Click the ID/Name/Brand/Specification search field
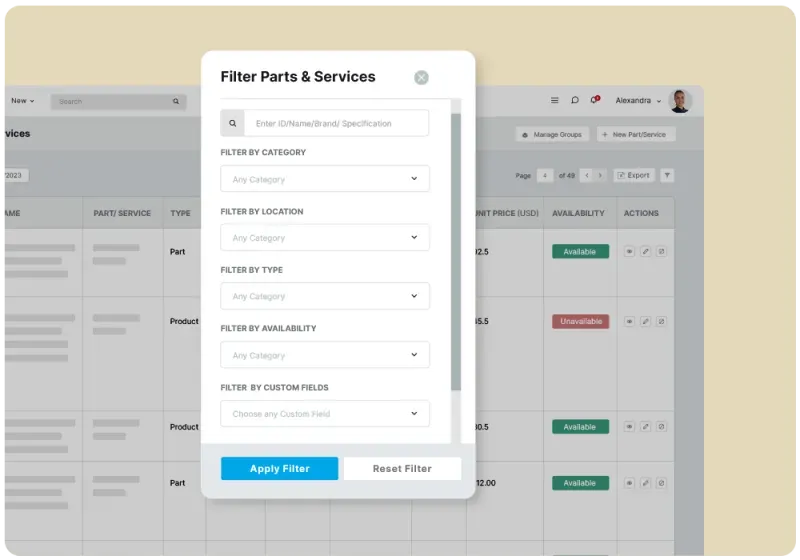Viewport: 800px width, 560px height. [336, 124]
